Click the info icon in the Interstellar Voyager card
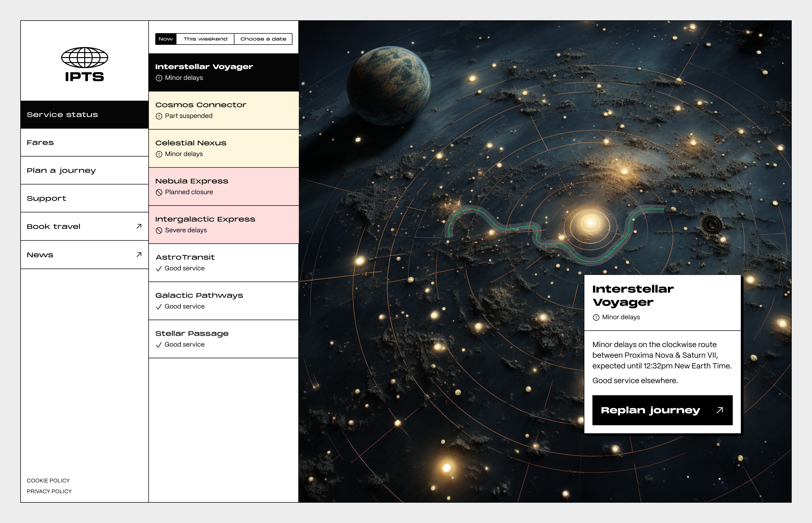The height and width of the screenshot is (523, 812). pos(596,318)
